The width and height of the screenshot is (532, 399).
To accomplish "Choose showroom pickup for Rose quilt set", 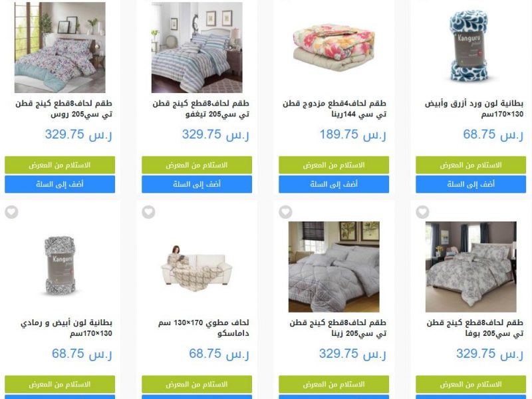I will [60, 165].
